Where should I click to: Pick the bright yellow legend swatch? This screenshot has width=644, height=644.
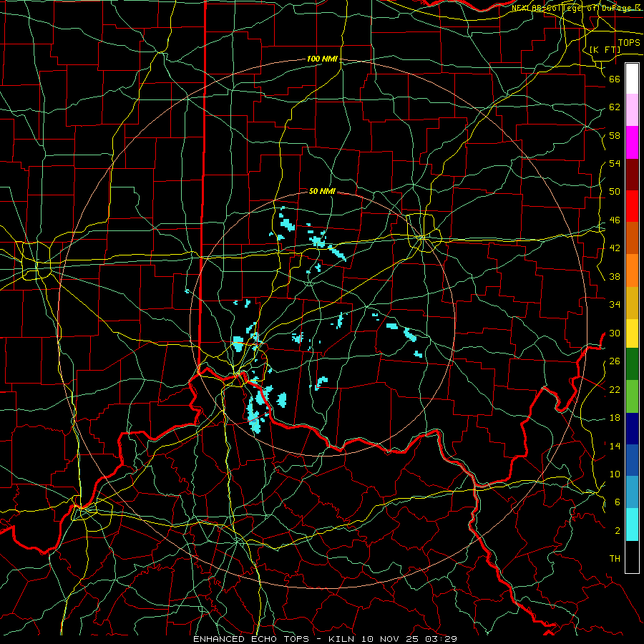tap(632, 333)
